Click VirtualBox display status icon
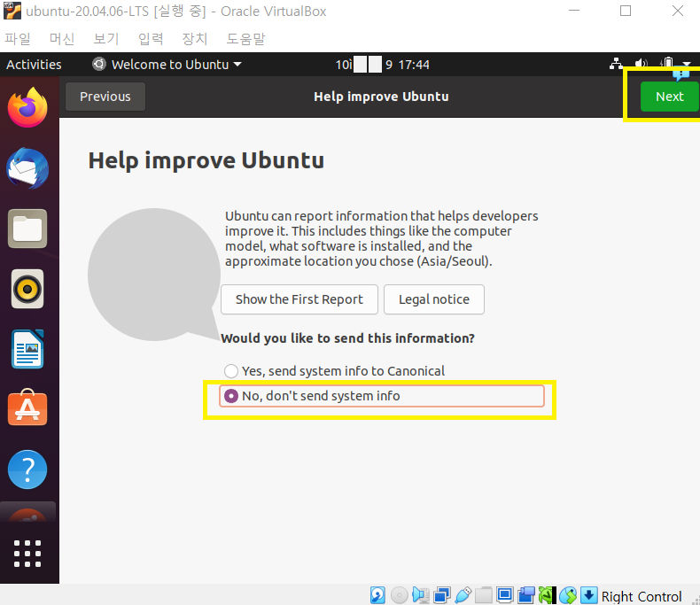The height and width of the screenshot is (605, 700). [x=505, y=595]
